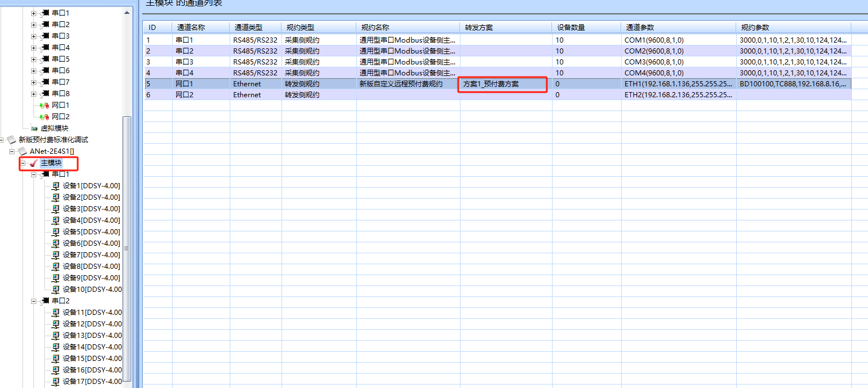Select 设备5[DDSY-4.00] in the tree
The width and height of the screenshot is (868, 388).
point(91,232)
